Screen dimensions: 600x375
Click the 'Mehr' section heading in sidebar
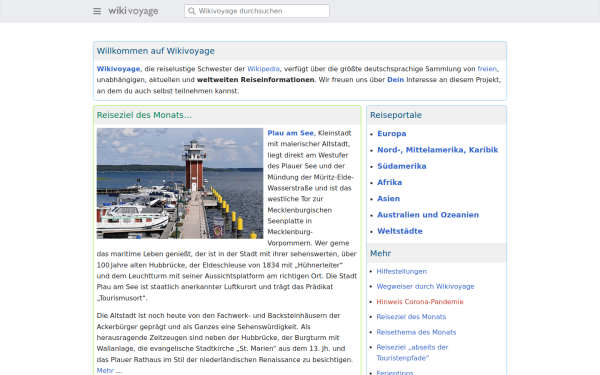tap(380, 253)
